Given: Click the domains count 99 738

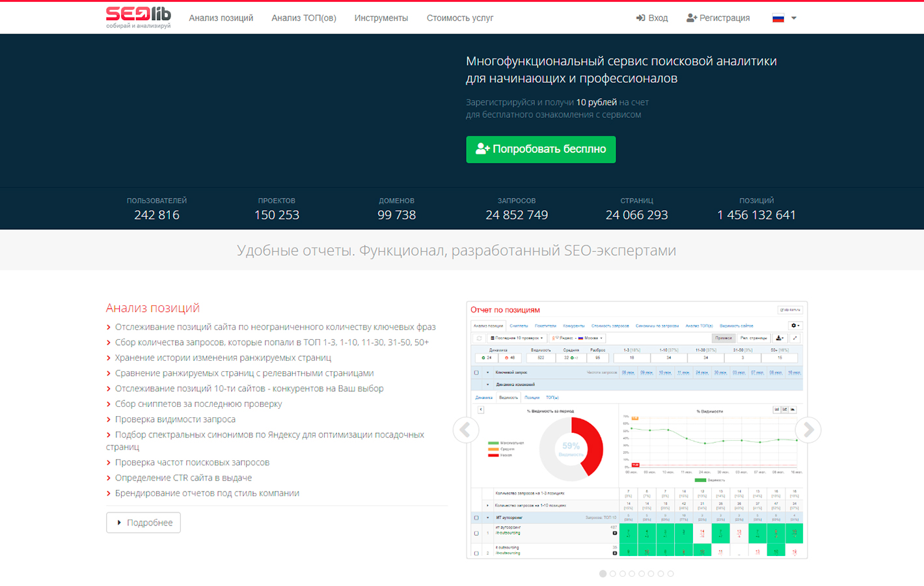Looking at the screenshot, I should tap(396, 215).
